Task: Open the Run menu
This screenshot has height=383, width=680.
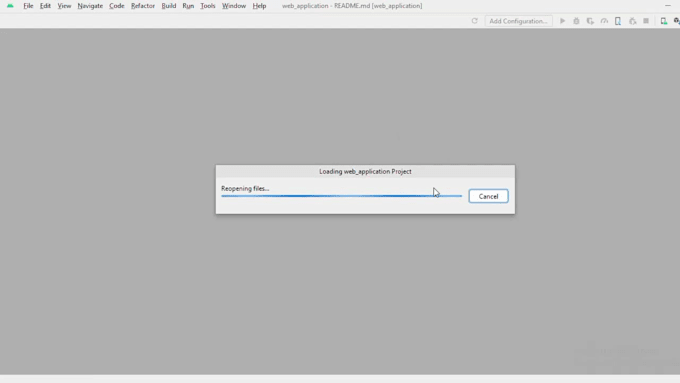Action: pos(188,6)
